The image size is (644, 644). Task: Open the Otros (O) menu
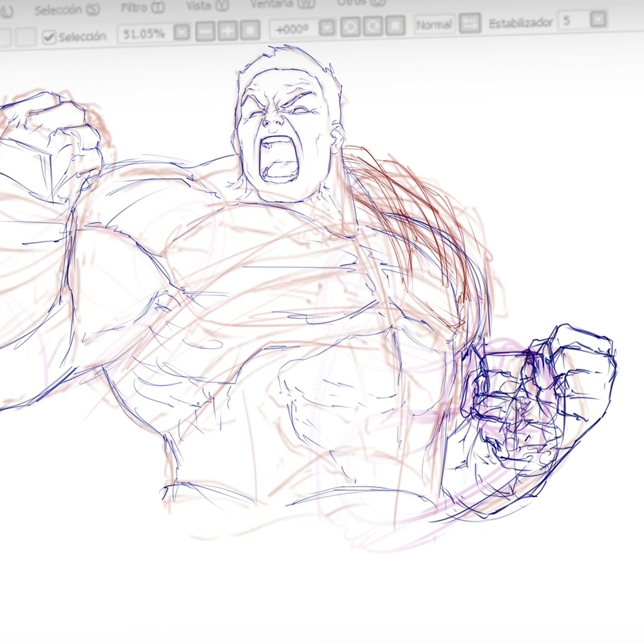pos(361,3)
